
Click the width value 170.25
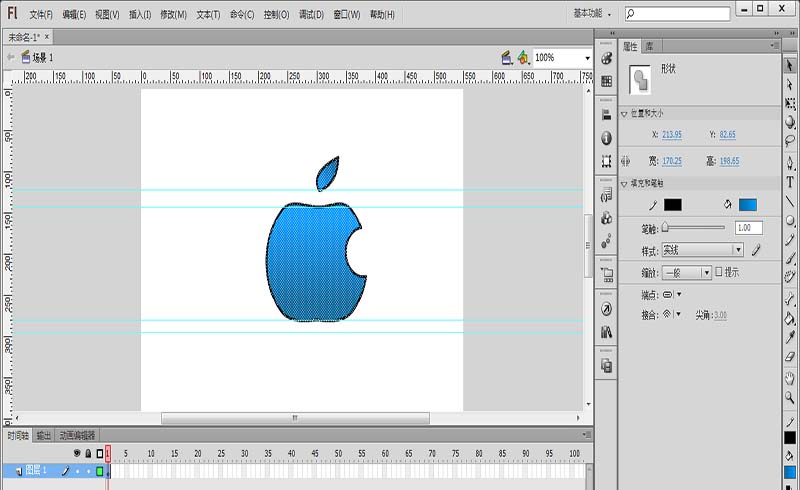pyautogui.click(x=672, y=161)
